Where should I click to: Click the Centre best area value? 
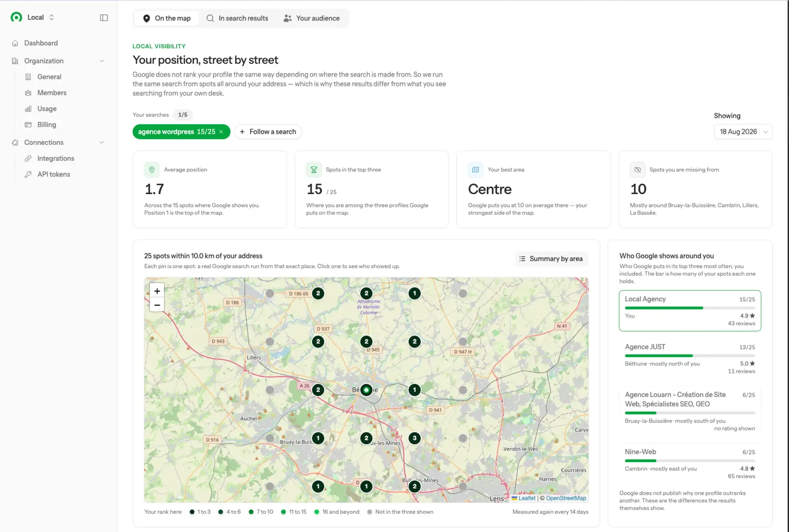click(x=490, y=189)
